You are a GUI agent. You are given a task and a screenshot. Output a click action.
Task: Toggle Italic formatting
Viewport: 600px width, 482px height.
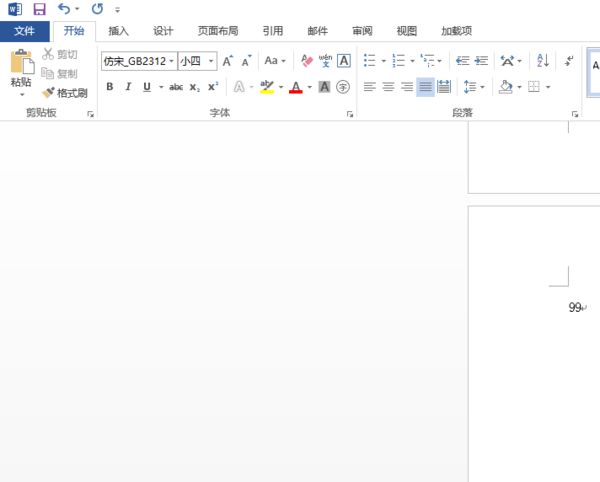click(128, 87)
